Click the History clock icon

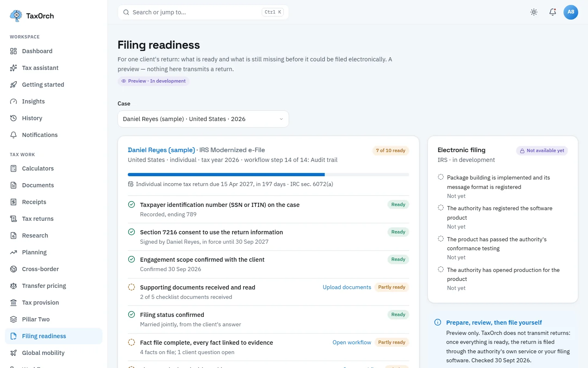13,118
